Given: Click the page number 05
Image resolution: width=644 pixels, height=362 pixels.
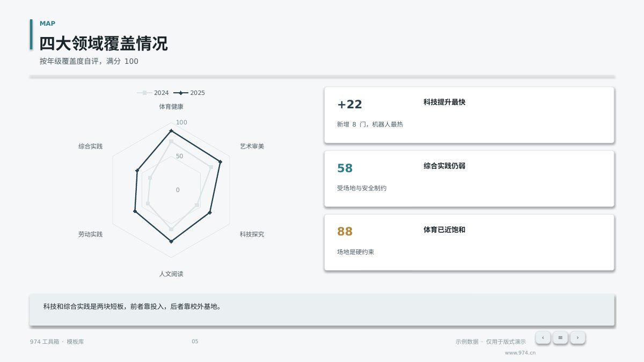Looking at the screenshot, I should coord(195,342).
